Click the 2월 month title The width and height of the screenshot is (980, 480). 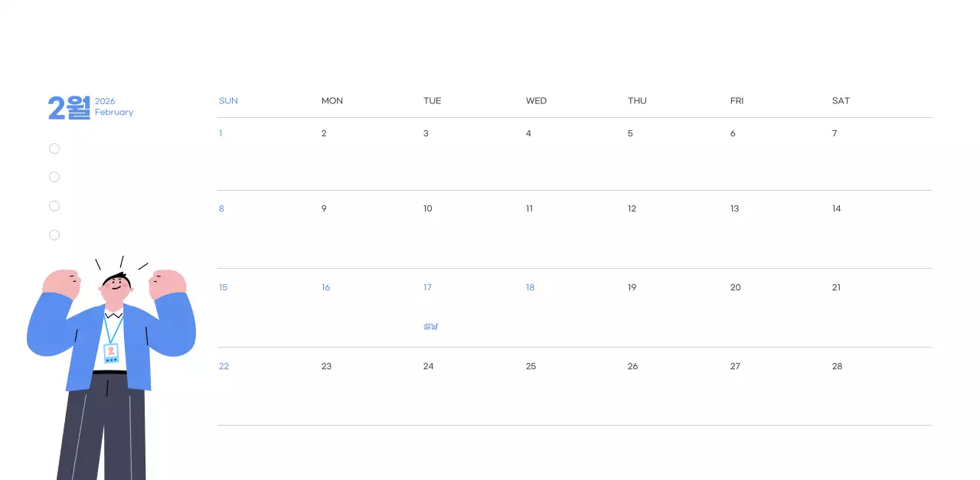pyautogui.click(x=69, y=108)
